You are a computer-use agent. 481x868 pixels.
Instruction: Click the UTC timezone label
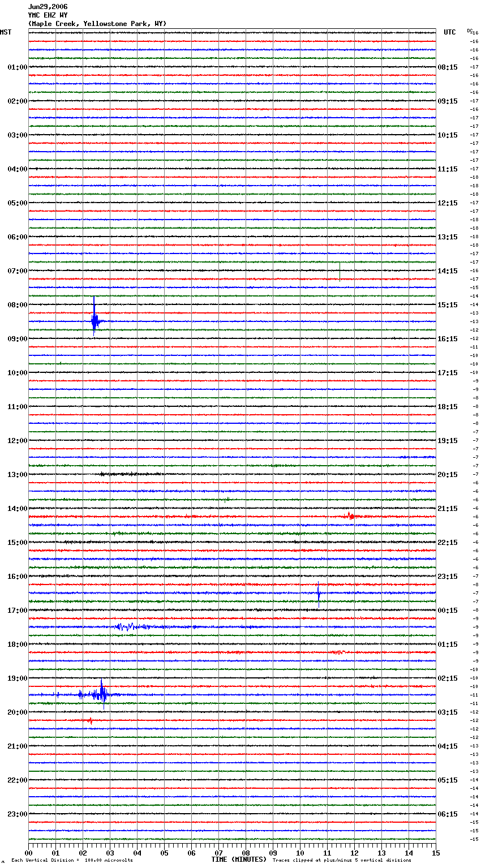[x=450, y=32]
